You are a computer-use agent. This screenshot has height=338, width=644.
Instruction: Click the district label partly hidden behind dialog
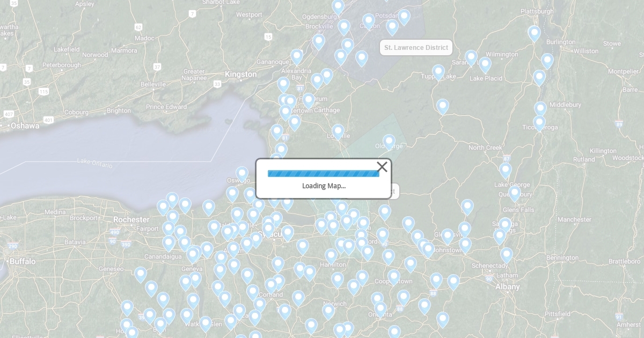click(x=395, y=191)
